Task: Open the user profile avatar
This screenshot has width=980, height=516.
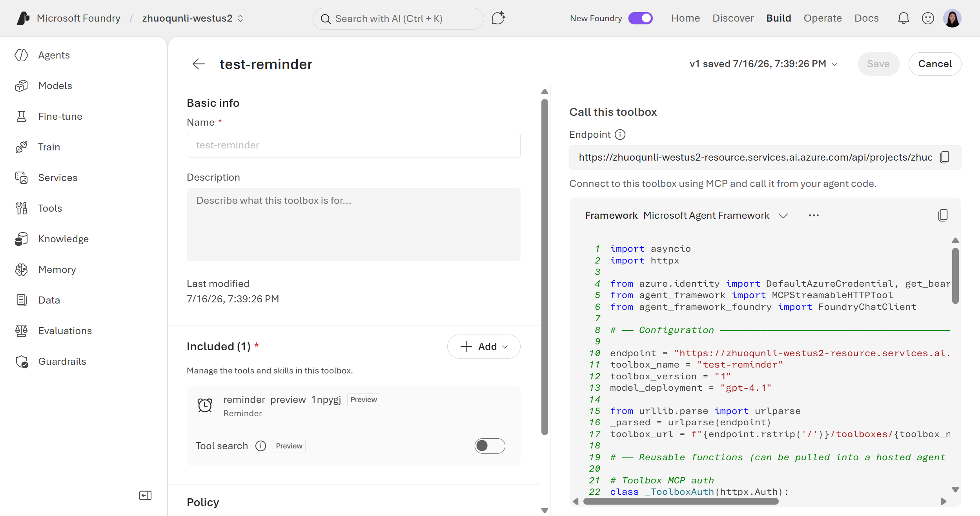Action: tap(952, 18)
